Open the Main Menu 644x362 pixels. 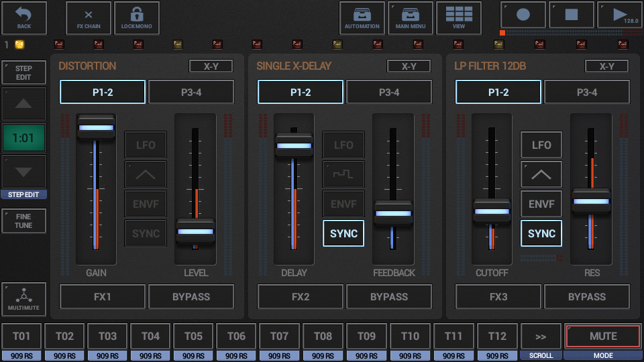pos(411,18)
